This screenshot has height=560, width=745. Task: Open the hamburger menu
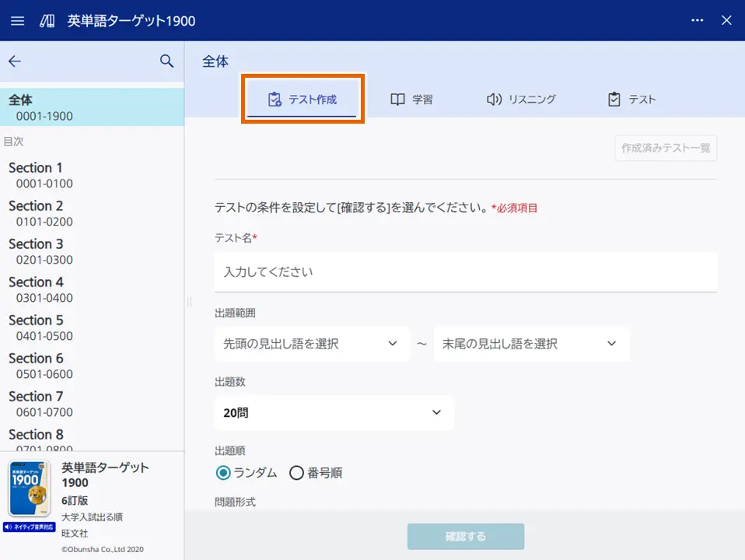pyautogui.click(x=17, y=20)
